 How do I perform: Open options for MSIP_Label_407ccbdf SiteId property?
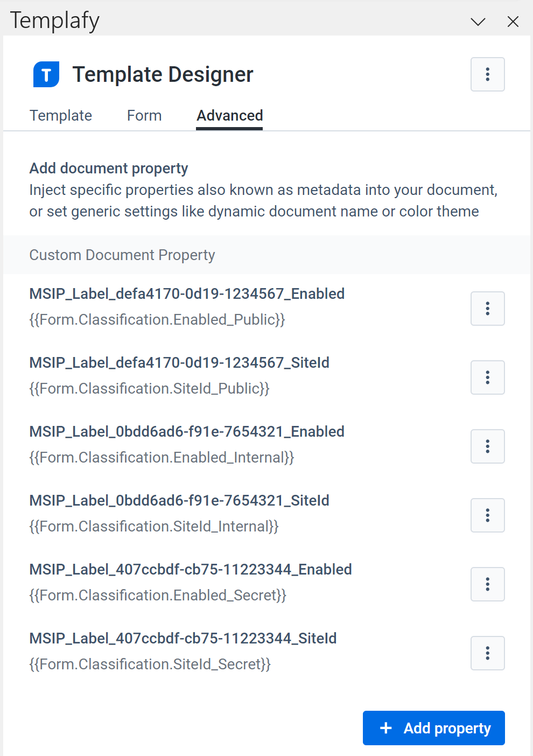487,653
